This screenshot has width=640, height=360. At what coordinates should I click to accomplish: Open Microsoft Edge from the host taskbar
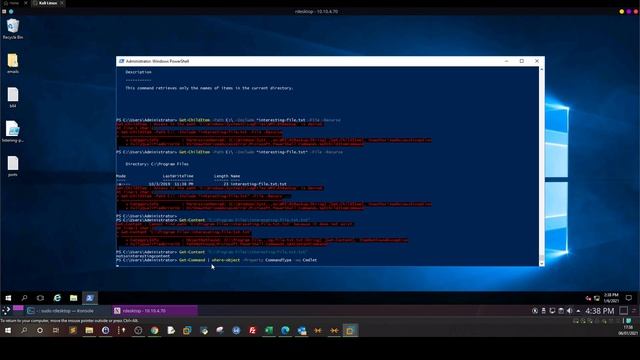pos(285,331)
